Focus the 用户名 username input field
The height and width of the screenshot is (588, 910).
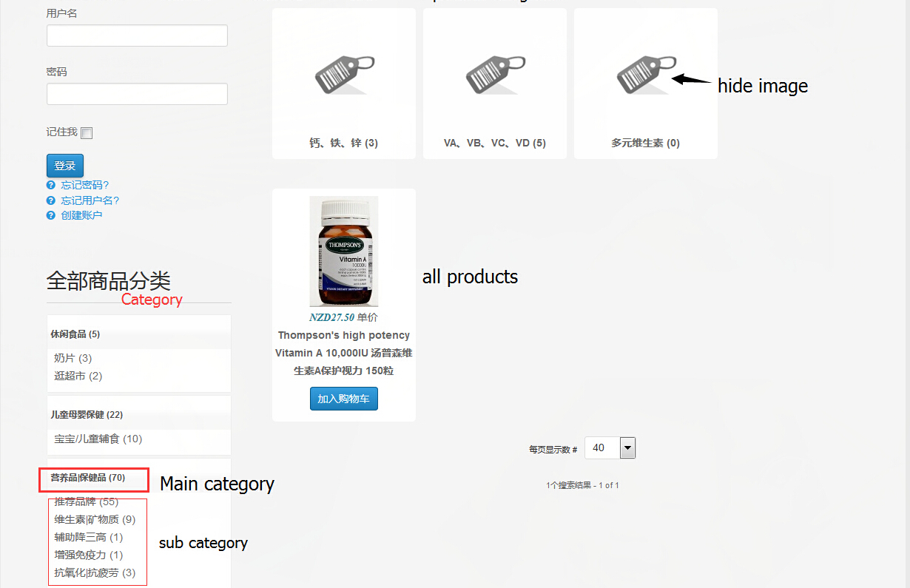tap(137, 36)
